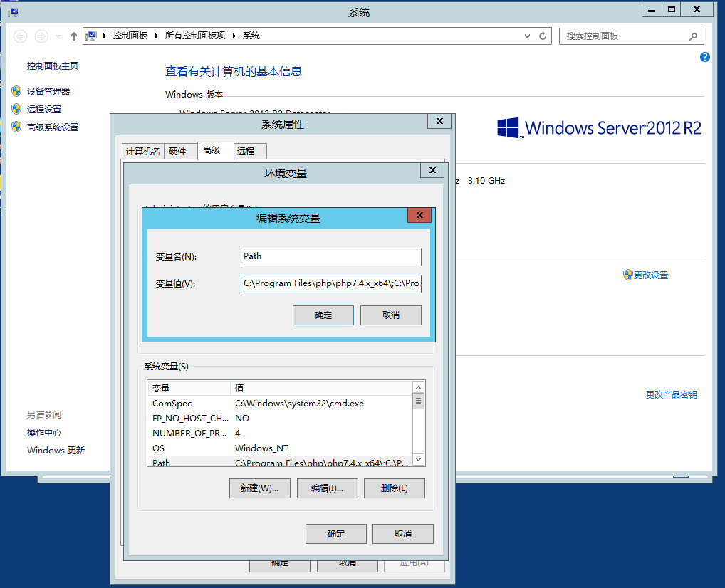Click 取消 in edit system variable dialog
Screen dimensions: 725x588
pos(391,315)
